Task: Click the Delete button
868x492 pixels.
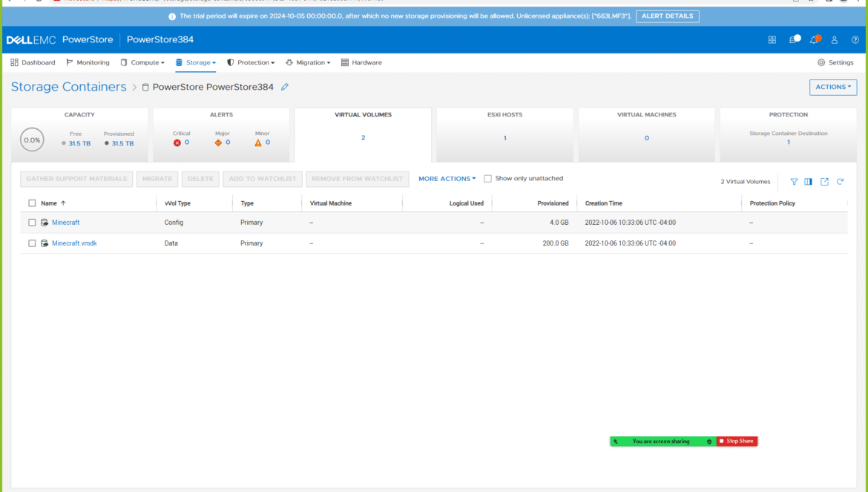Action: click(x=200, y=179)
